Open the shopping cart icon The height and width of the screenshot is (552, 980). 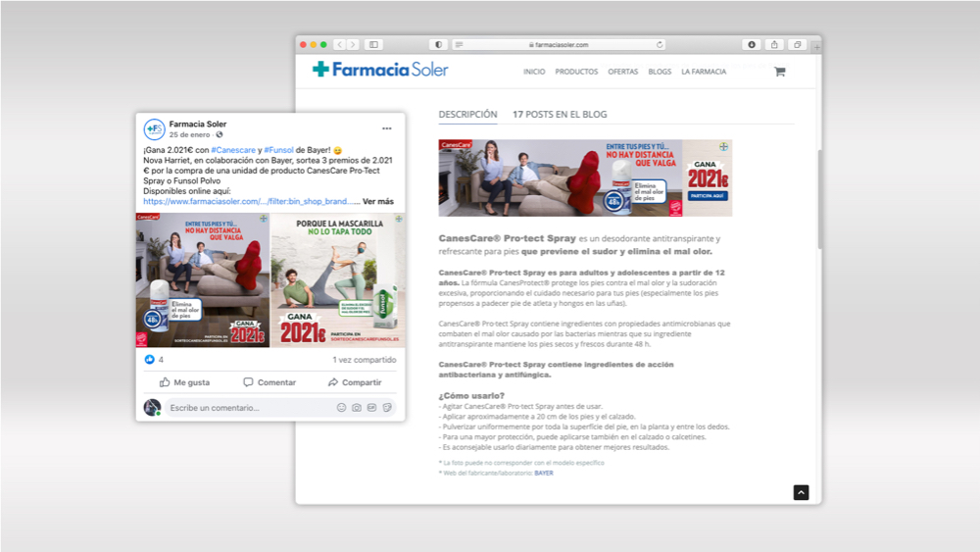pyautogui.click(x=779, y=72)
